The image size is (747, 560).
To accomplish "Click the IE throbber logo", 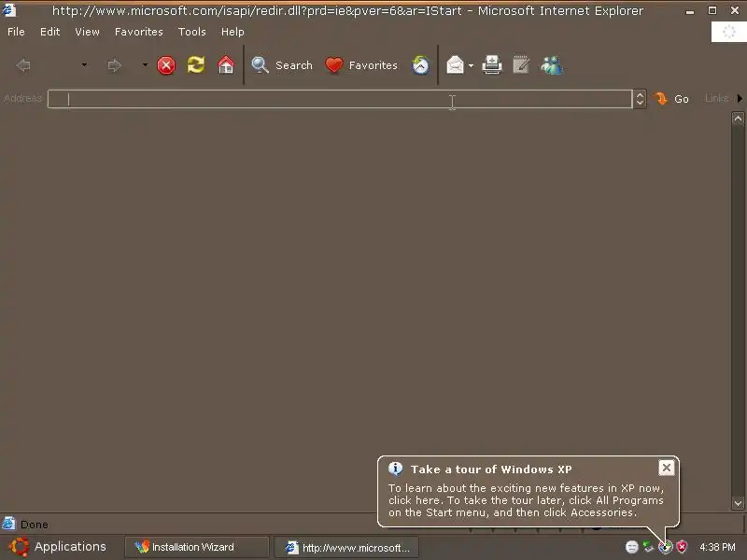I will click(729, 32).
